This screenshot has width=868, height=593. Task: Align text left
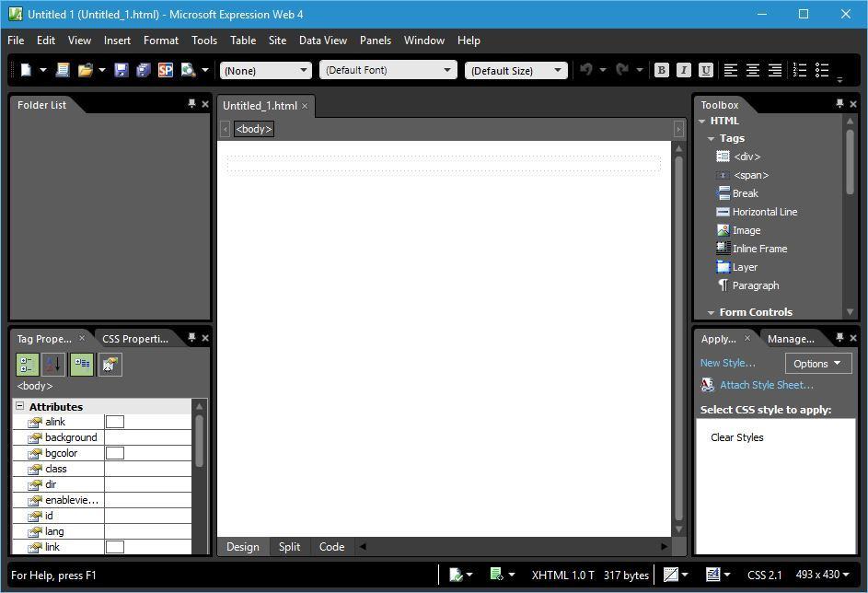coord(731,70)
